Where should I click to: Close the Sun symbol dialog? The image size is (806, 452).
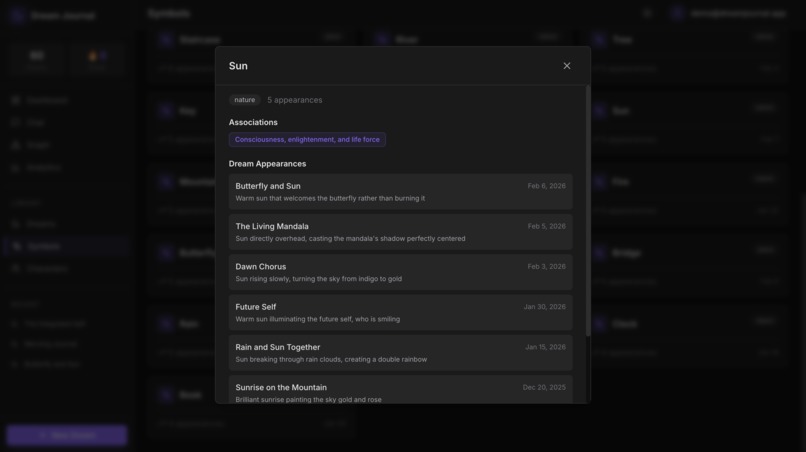click(566, 66)
